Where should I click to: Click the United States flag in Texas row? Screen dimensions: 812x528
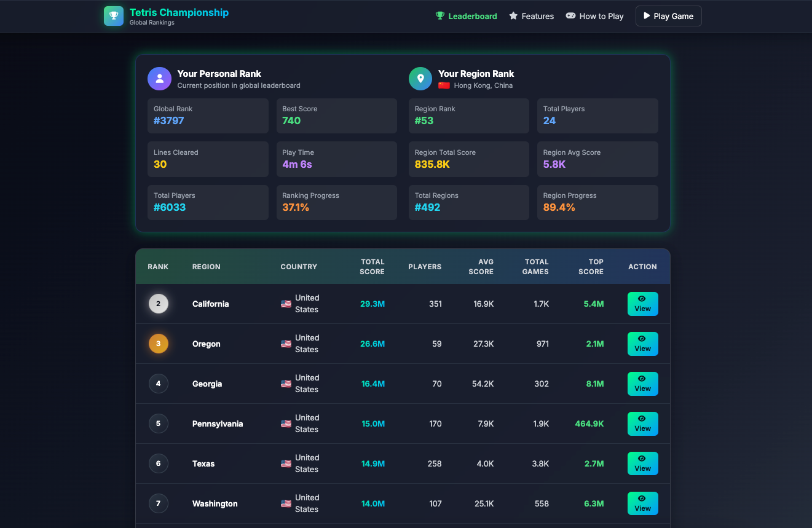(x=286, y=463)
